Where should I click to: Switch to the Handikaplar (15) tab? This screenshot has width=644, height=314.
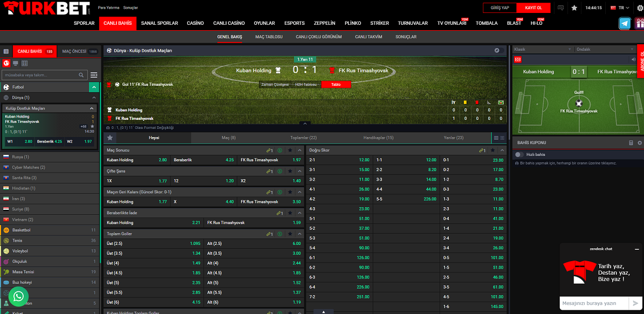tap(378, 138)
